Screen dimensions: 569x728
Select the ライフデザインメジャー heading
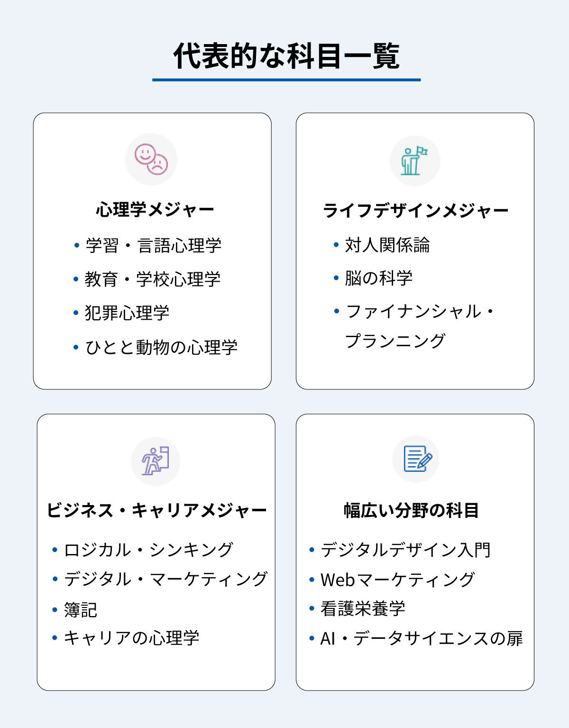[415, 210]
